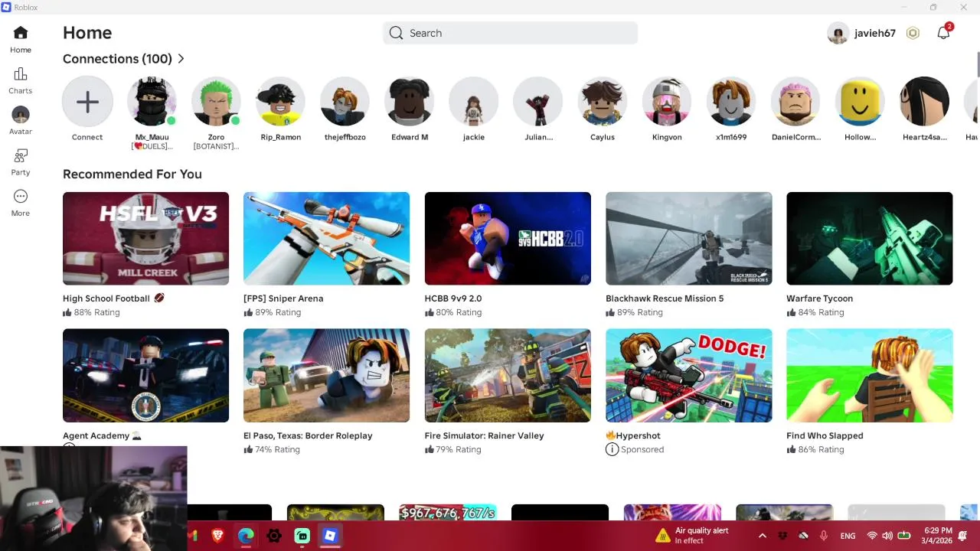Viewport: 980px width, 551px height.
Task: Click the "Recommended For You" heading
Action: pyautogui.click(x=132, y=174)
